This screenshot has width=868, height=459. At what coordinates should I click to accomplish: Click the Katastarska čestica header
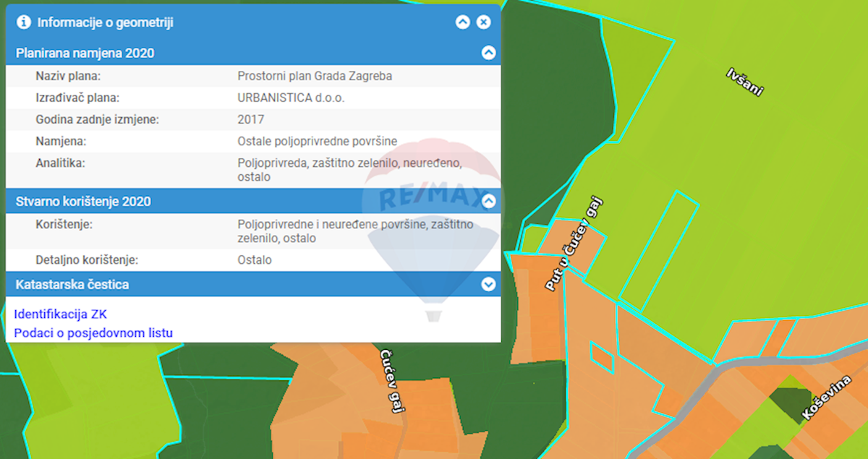coord(253,284)
